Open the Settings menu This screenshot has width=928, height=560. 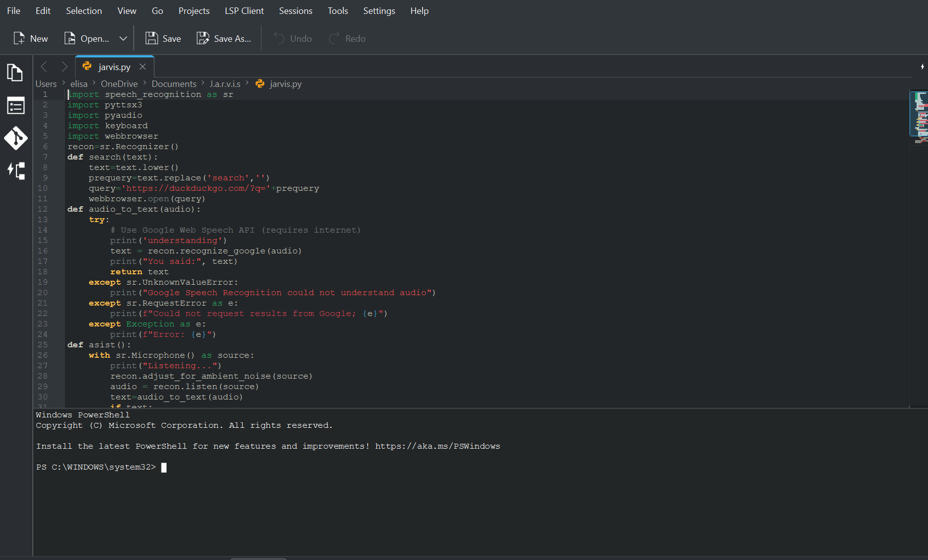(379, 11)
